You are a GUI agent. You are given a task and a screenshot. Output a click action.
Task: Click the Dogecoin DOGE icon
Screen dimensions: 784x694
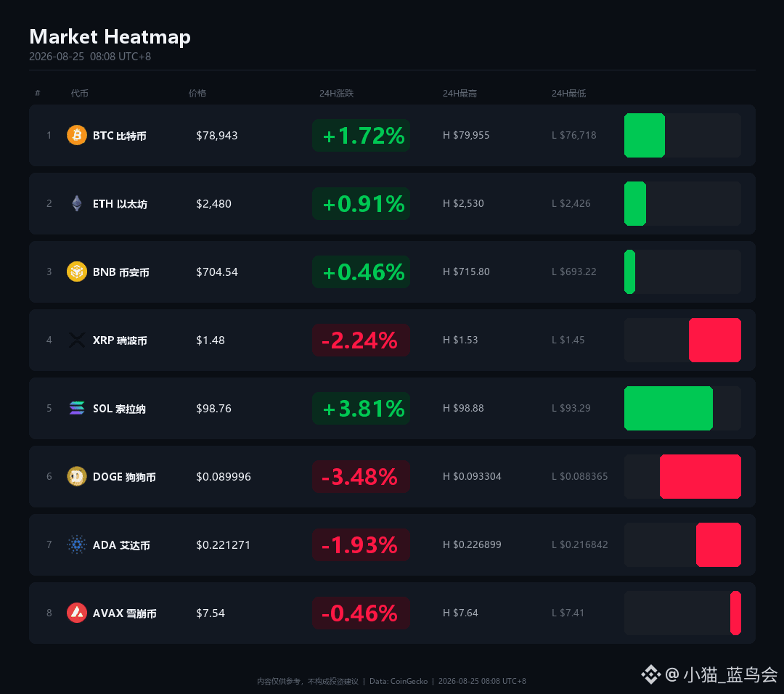coord(76,476)
